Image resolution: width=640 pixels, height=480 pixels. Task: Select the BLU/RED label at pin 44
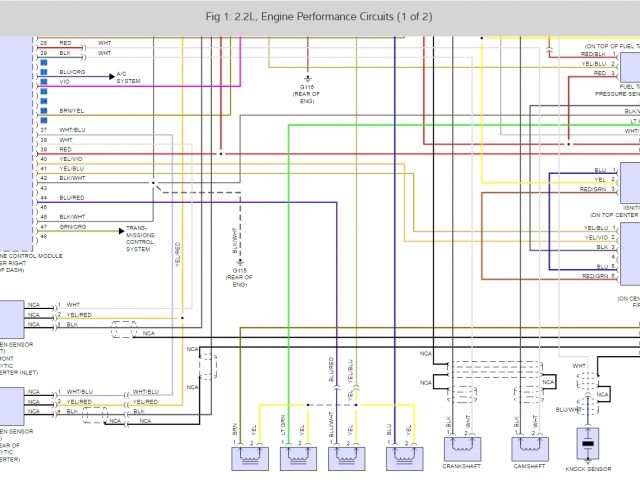(72, 197)
